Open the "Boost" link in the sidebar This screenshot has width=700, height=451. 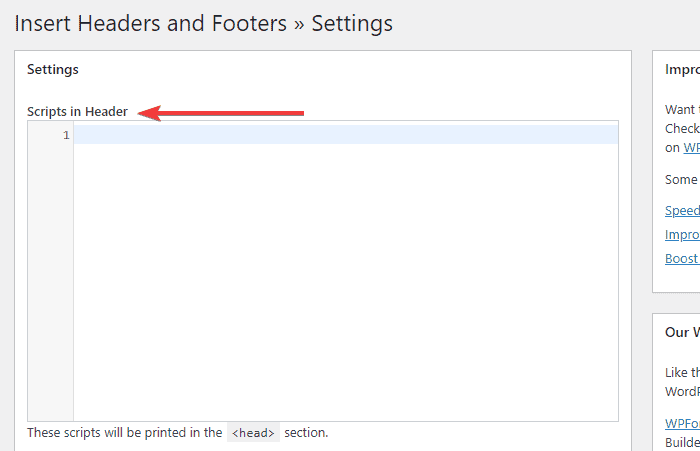coord(682,258)
